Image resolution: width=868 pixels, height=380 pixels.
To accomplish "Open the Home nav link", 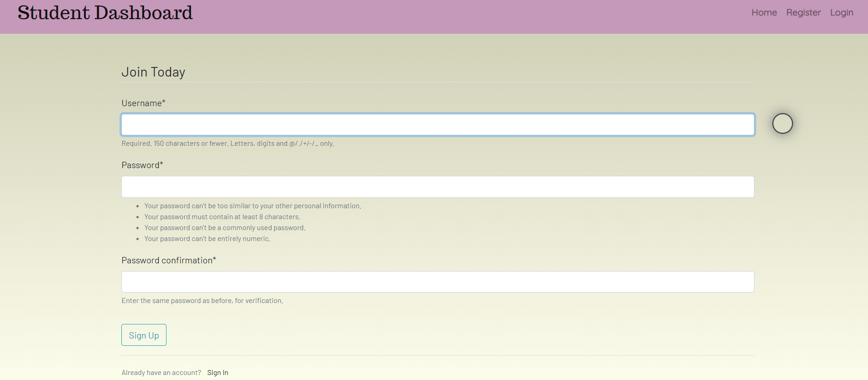I will tap(764, 13).
